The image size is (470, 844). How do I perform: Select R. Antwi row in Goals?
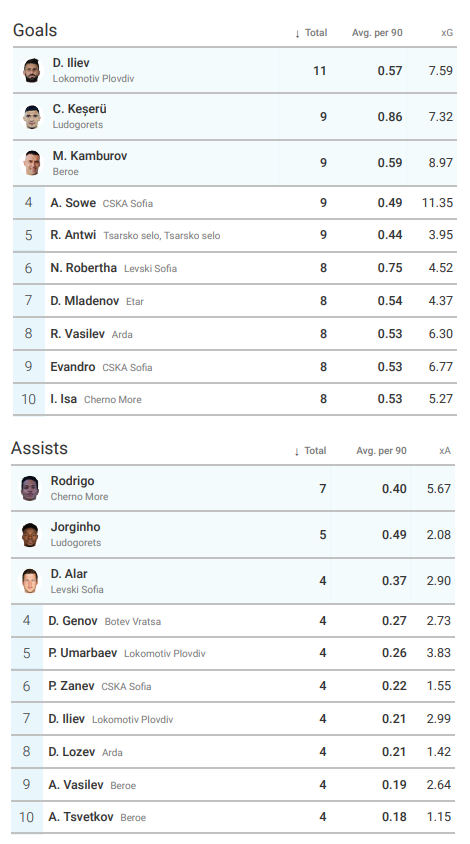pos(235,235)
